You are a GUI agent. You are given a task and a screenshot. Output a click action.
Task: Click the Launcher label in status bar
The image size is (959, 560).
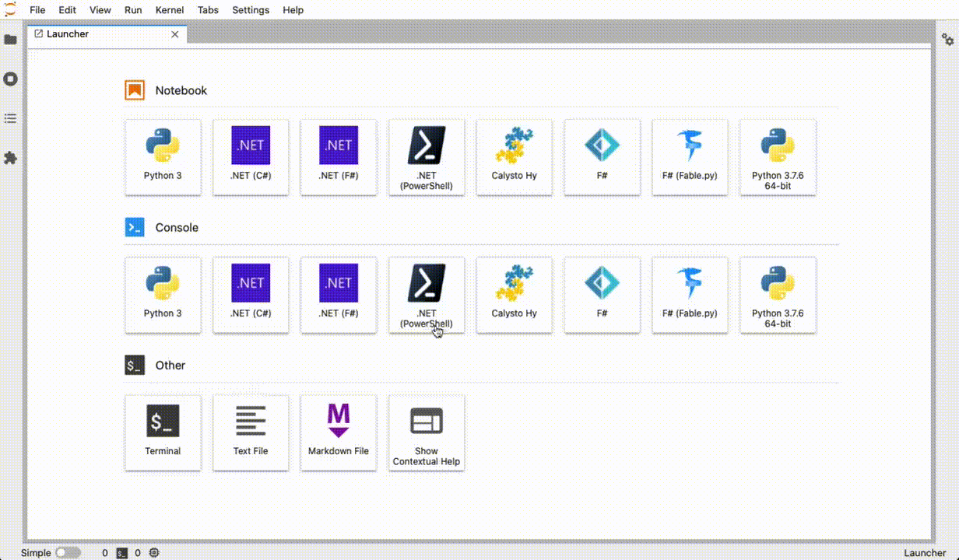926,553
